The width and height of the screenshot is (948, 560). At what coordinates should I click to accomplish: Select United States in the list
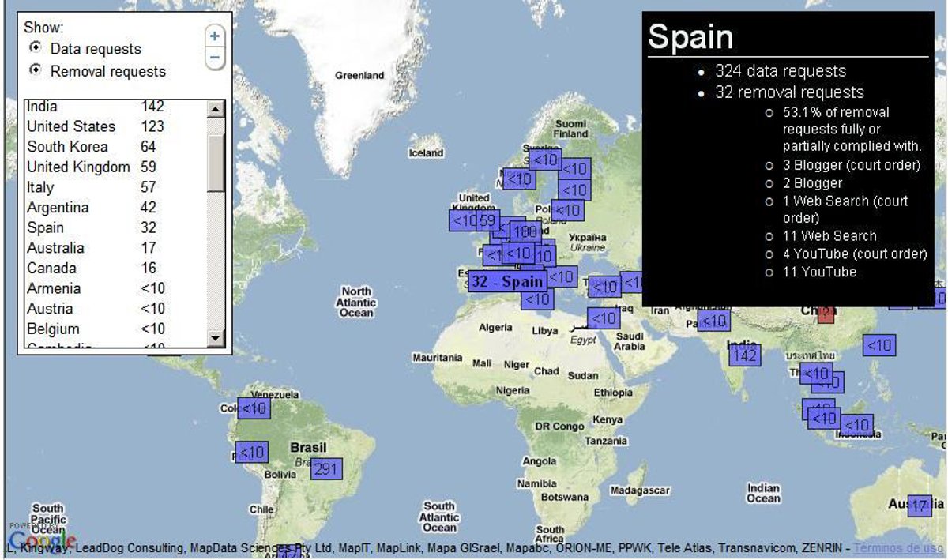71,126
